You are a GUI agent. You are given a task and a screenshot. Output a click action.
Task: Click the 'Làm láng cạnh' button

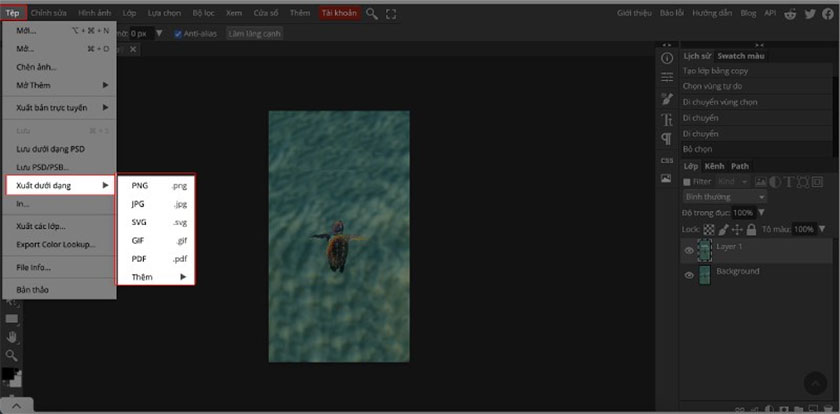pyautogui.click(x=255, y=33)
